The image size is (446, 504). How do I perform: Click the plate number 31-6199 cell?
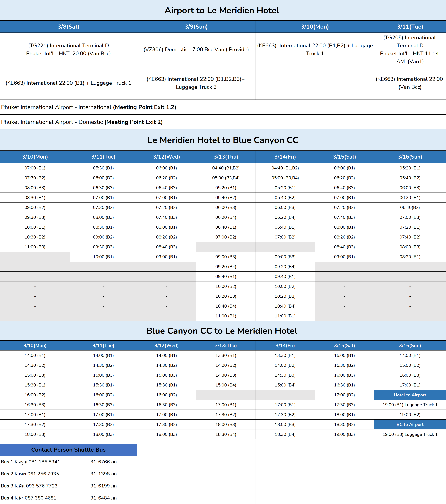(x=103, y=486)
